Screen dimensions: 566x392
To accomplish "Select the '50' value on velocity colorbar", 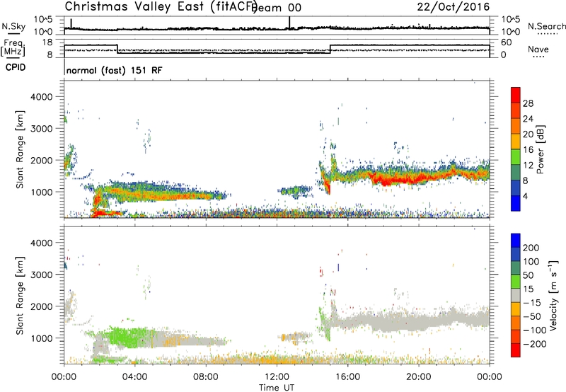I will 528,275.
